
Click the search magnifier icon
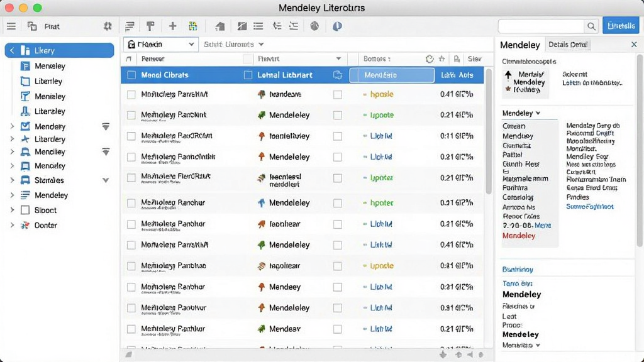point(591,26)
